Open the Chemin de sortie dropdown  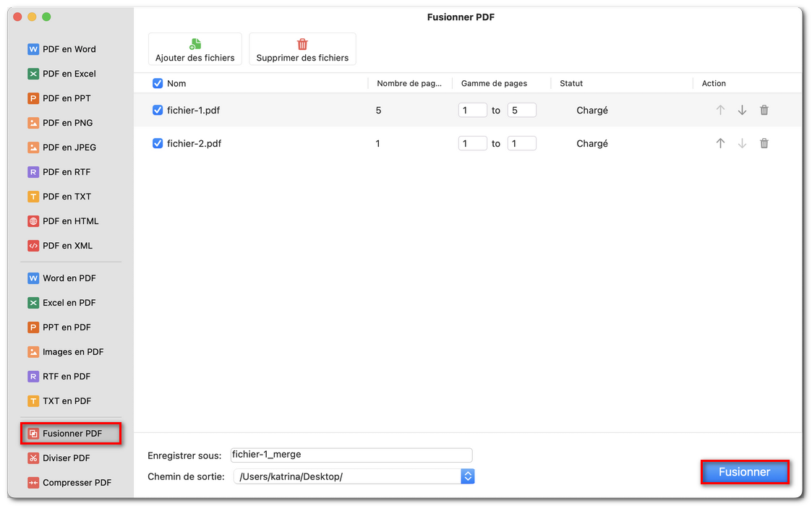[x=467, y=476]
